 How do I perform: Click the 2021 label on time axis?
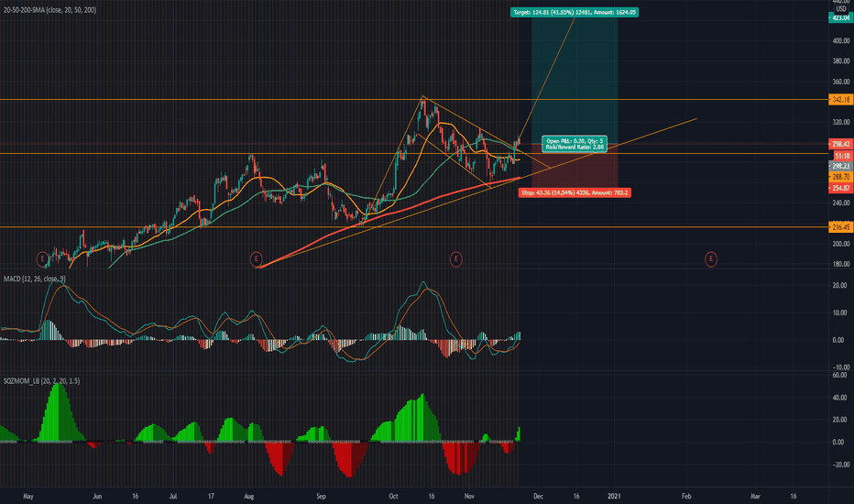614,497
